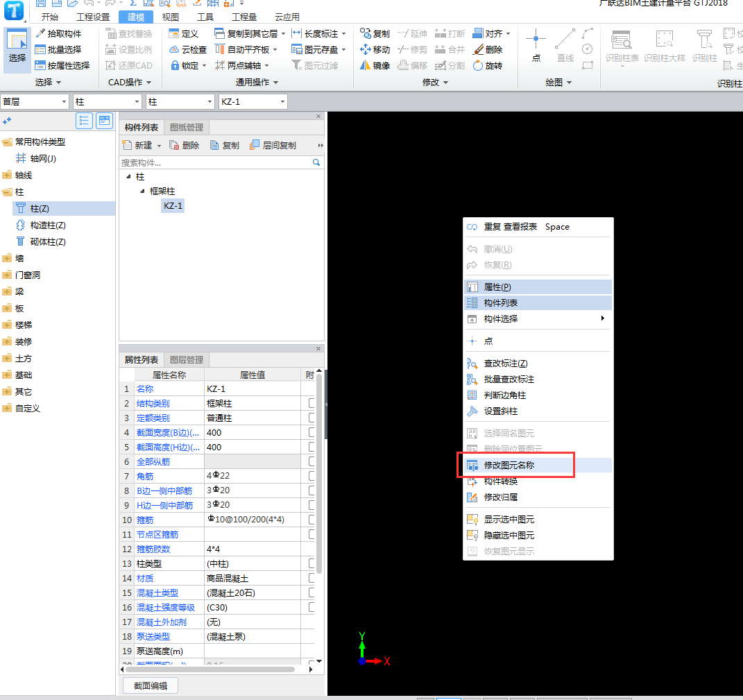Click 定义 define tool
743x700 pixels.
tap(184, 34)
